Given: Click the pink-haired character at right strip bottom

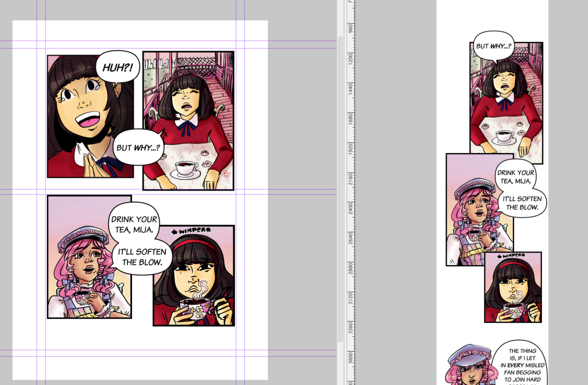Looking at the screenshot, I should (x=469, y=365).
